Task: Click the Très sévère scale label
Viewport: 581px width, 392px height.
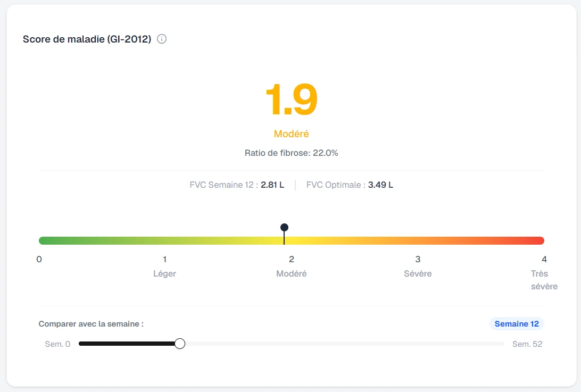Action: coord(544,280)
